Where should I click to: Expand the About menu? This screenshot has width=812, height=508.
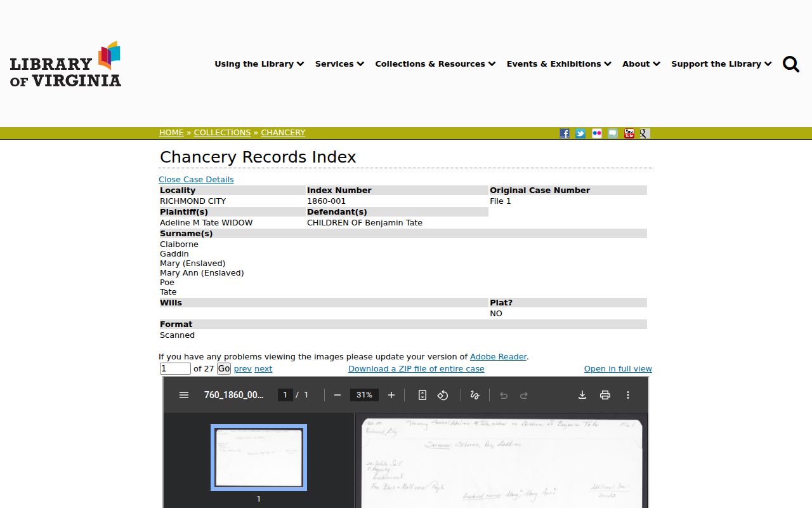pyautogui.click(x=641, y=64)
